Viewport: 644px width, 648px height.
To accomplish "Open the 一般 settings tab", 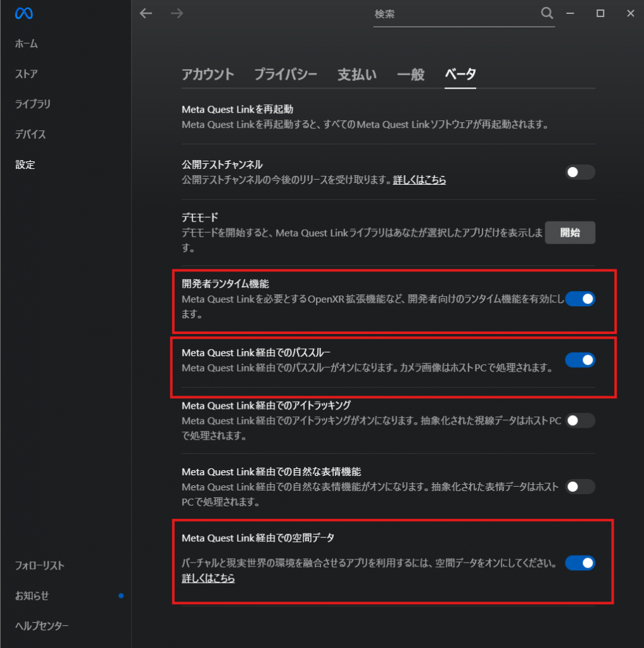I will click(410, 74).
